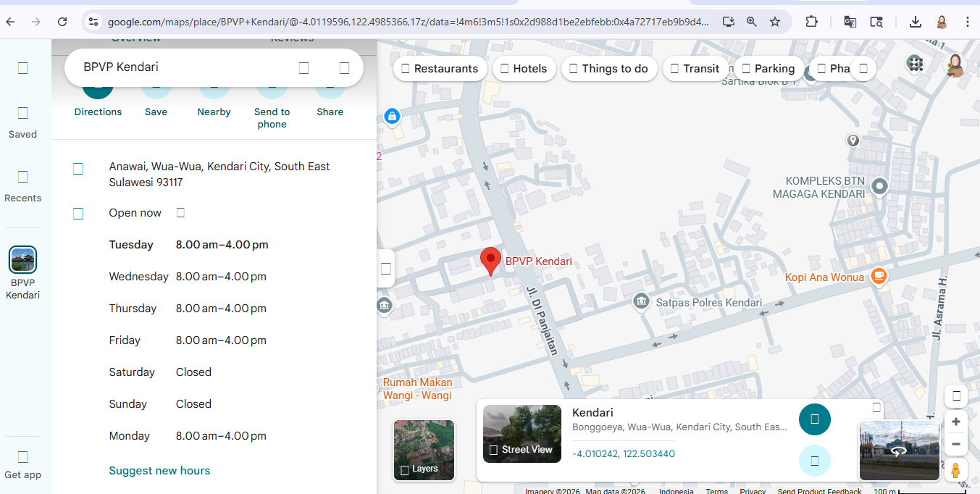
Task: Open the browser extensions menu
Action: 811,22
